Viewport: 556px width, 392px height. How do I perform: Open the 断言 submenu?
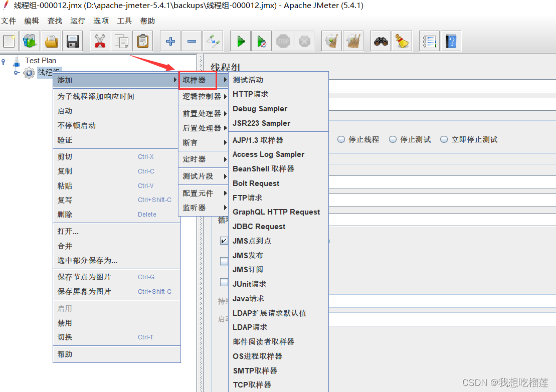click(203, 142)
